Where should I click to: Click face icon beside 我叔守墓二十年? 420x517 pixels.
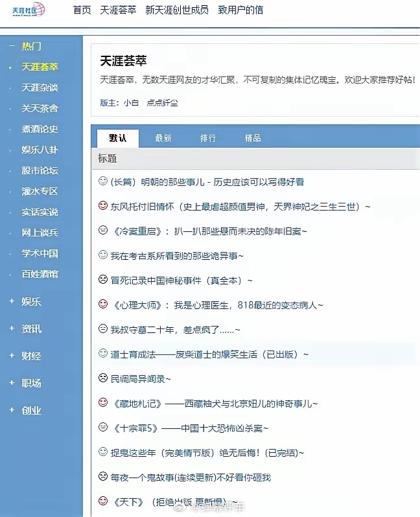click(x=103, y=328)
